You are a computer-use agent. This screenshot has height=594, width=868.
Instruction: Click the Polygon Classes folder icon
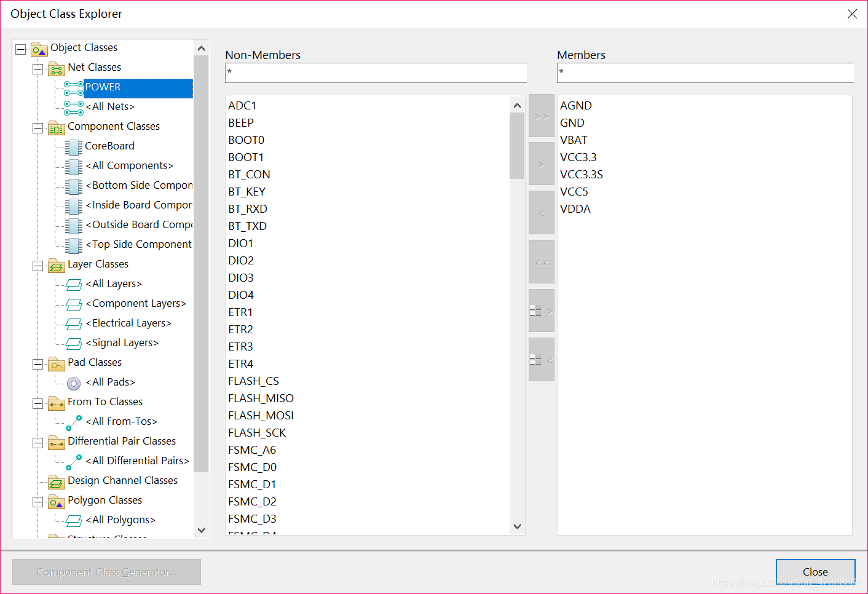pyautogui.click(x=56, y=502)
